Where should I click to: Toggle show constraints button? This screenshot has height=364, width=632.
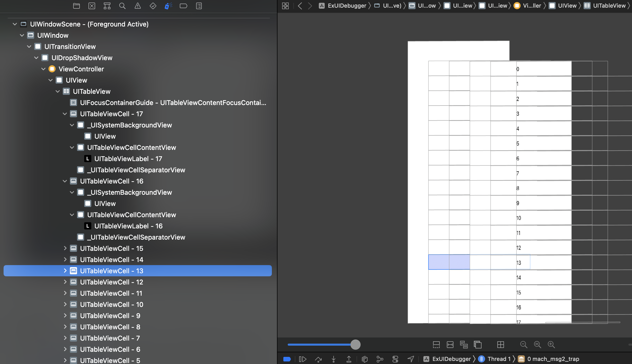[x=450, y=345]
